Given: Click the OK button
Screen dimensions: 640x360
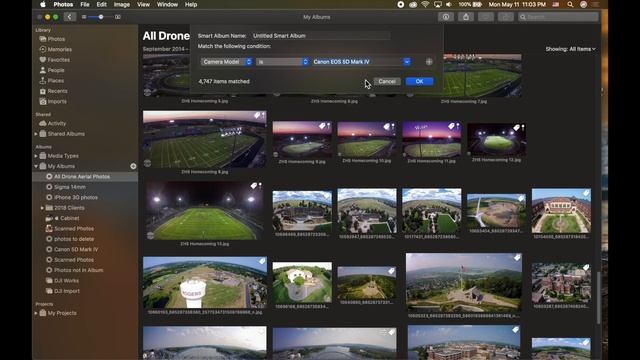Looking at the screenshot, I should coord(419,81).
